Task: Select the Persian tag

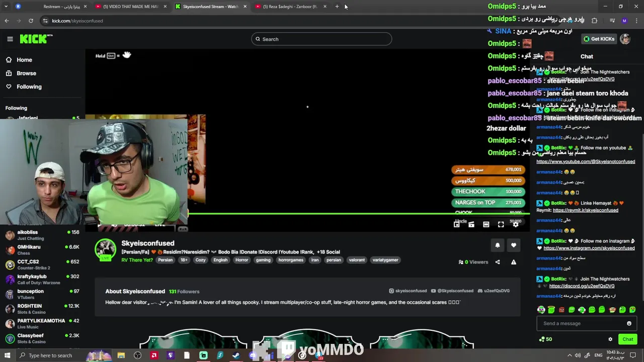Action: point(165,260)
